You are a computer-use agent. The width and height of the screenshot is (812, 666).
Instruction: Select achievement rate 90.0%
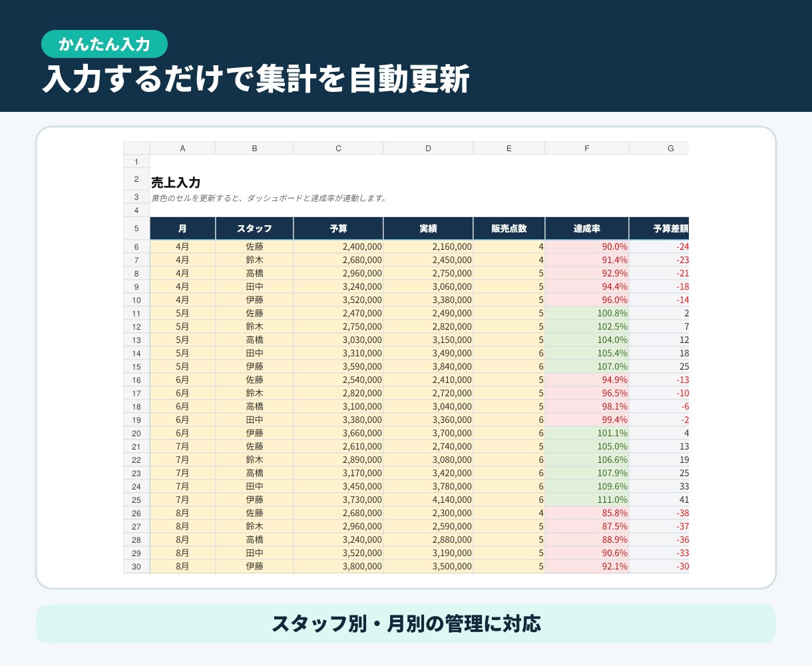(587, 246)
